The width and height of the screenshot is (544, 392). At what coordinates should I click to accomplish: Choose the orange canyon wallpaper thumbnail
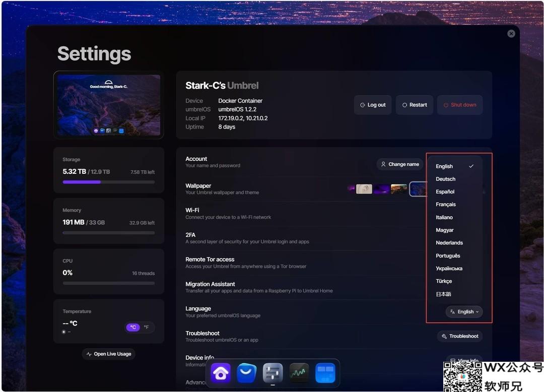pos(398,189)
